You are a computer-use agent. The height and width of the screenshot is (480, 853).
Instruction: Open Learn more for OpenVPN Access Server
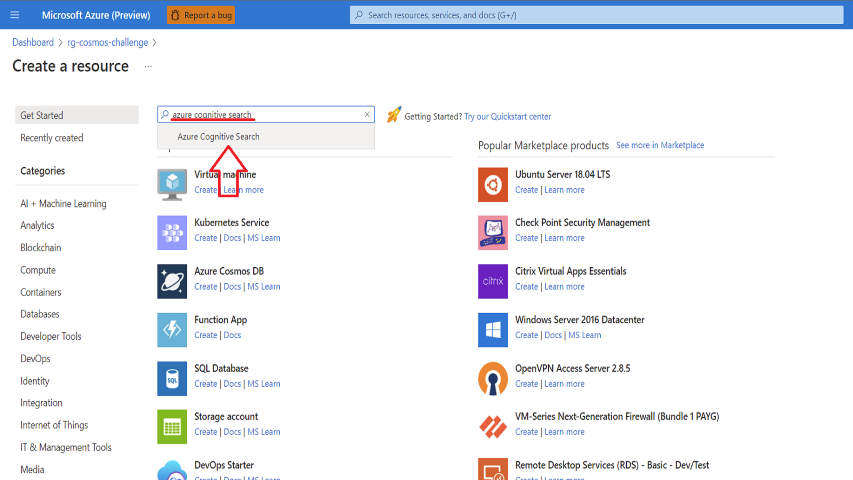(564, 384)
